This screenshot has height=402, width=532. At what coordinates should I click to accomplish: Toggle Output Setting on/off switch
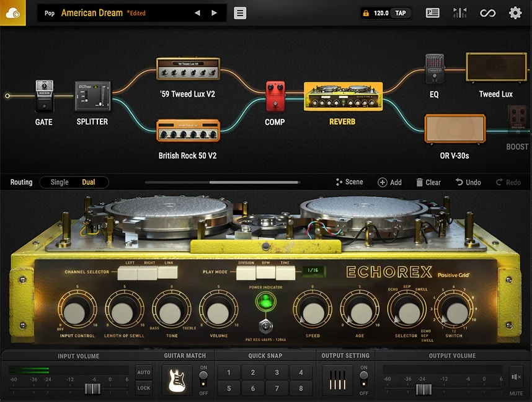tap(364, 379)
